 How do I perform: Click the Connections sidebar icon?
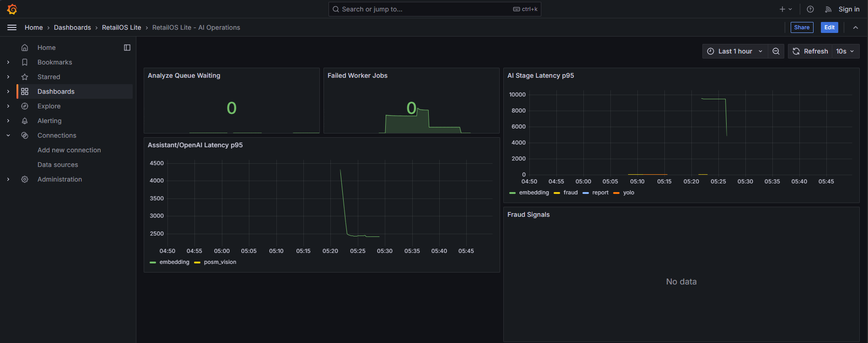tap(25, 135)
